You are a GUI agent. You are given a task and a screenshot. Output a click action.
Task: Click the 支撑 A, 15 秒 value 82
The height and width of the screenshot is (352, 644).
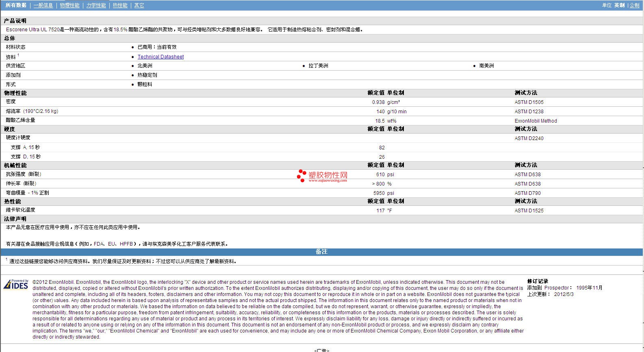point(382,148)
